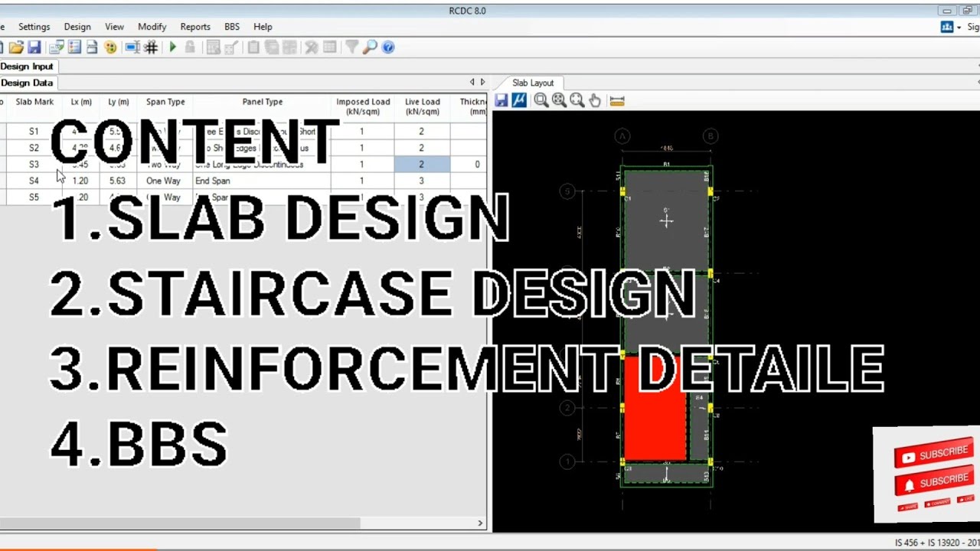Save the project with the main toolbar floppy icon
Viewport: 980px width, 551px height.
click(34, 47)
